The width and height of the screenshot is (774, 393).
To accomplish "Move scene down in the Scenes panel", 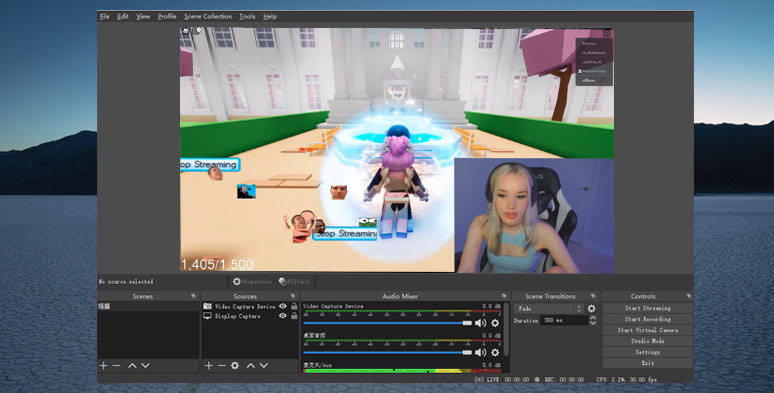I will tap(145, 365).
